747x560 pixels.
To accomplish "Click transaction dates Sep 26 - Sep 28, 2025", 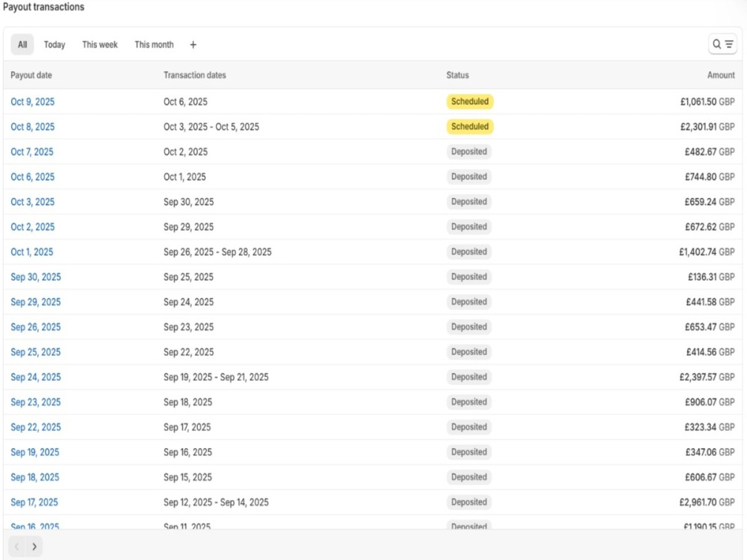I will 217,252.
